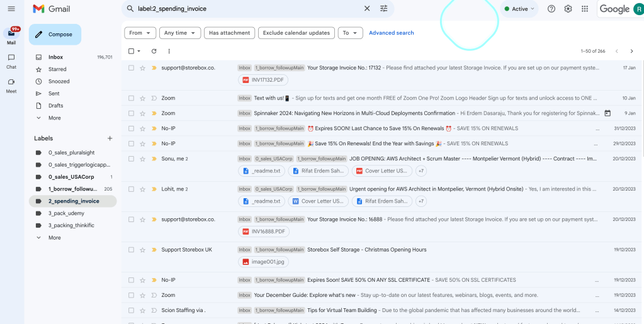
Task: Open the main menu hamburger icon
Action: pos(11,9)
